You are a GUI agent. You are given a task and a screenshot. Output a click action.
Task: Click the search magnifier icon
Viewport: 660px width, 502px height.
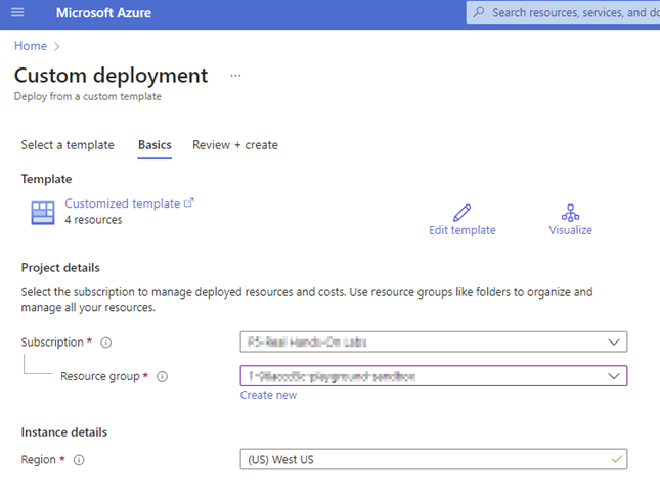coord(479,12)
